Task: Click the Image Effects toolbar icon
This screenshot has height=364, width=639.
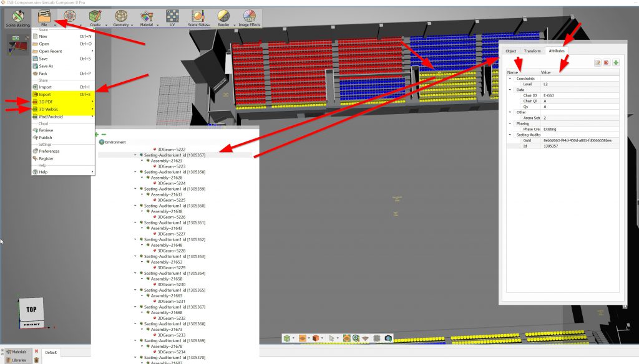Action: 249,17
